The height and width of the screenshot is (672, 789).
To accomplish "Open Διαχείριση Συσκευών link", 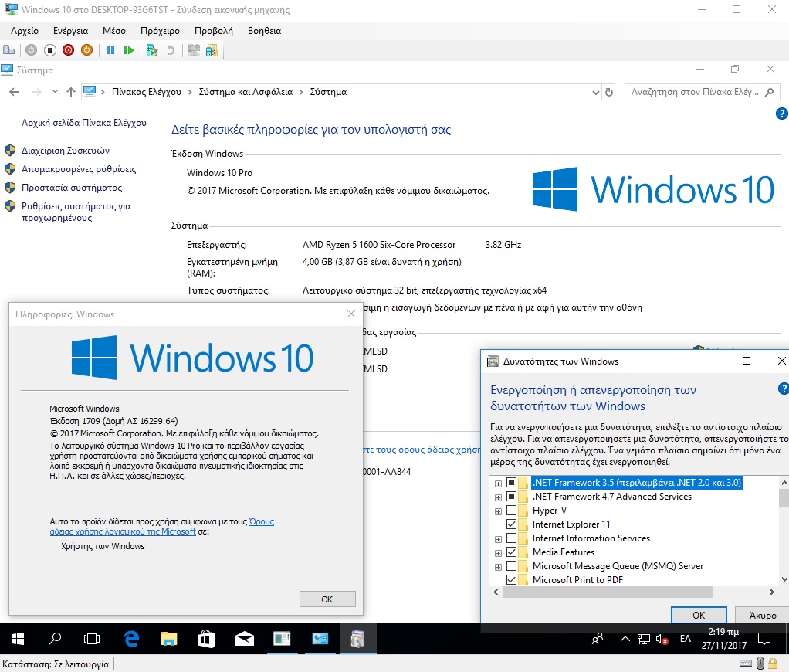I will point(66,151).
